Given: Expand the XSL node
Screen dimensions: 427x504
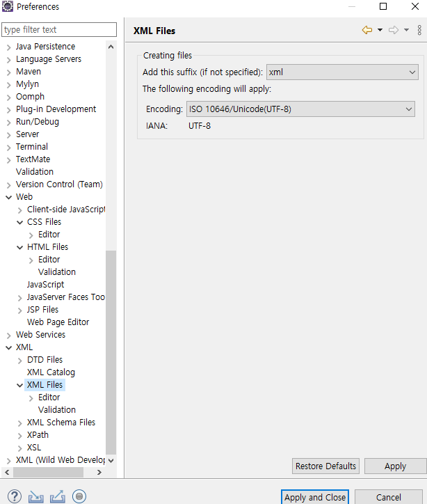Looking at the screenshot, I should point(20,448).
